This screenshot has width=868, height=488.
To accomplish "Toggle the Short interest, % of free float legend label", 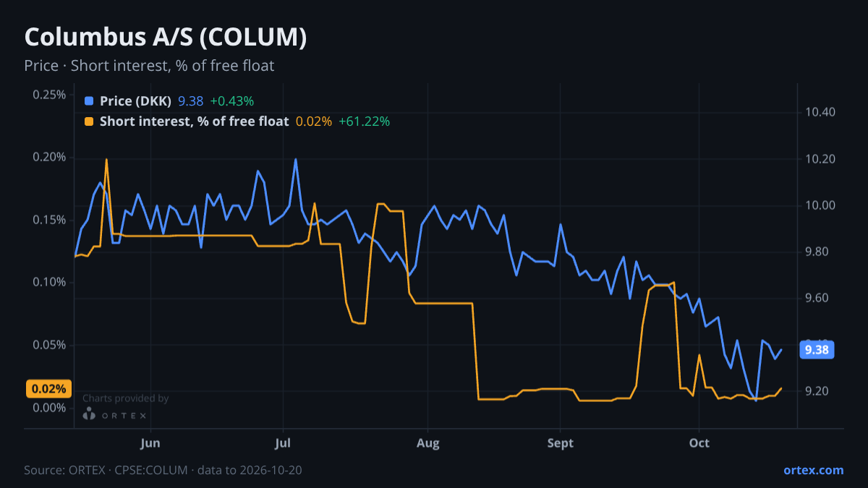I will tap(194, 121).
